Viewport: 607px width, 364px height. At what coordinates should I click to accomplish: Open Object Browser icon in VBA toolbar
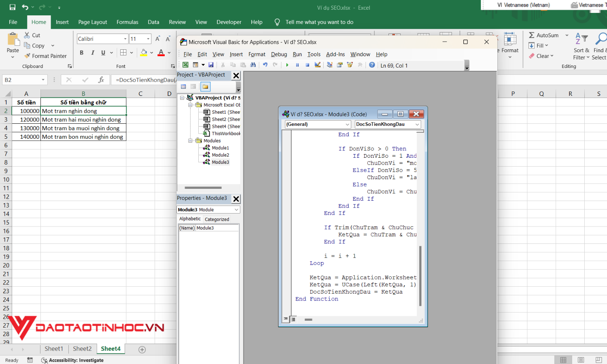(350, 65)
